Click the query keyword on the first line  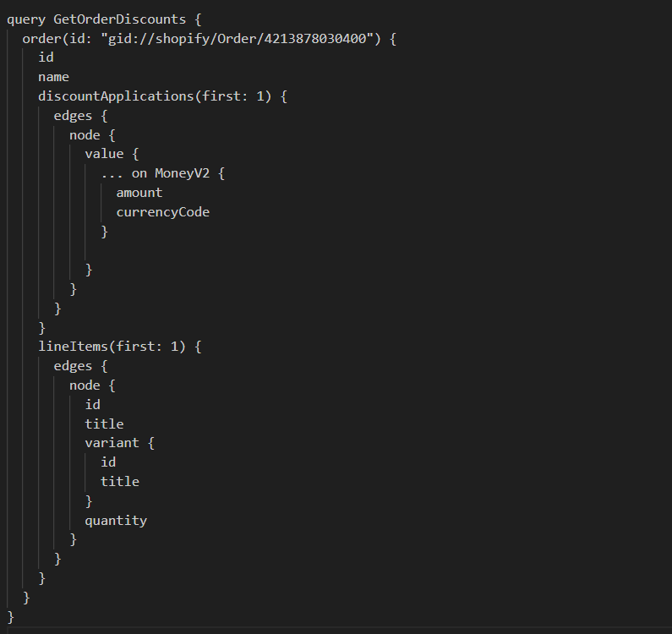point(26,19)
